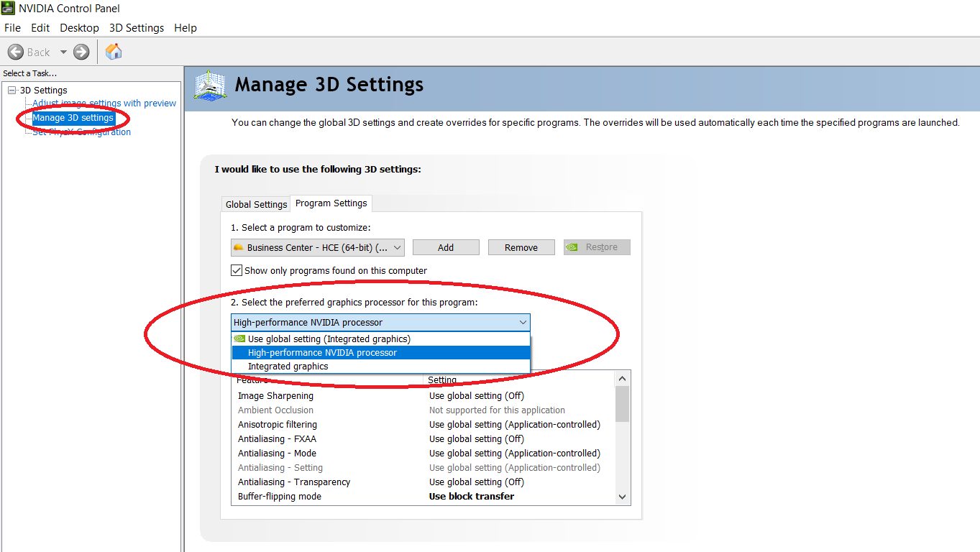This screenshot has width=980, height=552.
Task: Click the Back arrow icon
Action: 16,52
